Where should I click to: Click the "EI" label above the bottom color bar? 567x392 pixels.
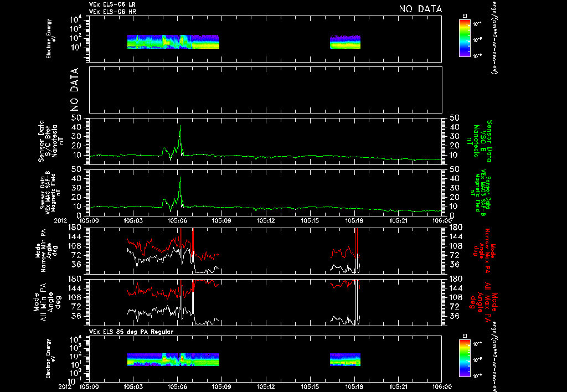click(x=465, y=336)
